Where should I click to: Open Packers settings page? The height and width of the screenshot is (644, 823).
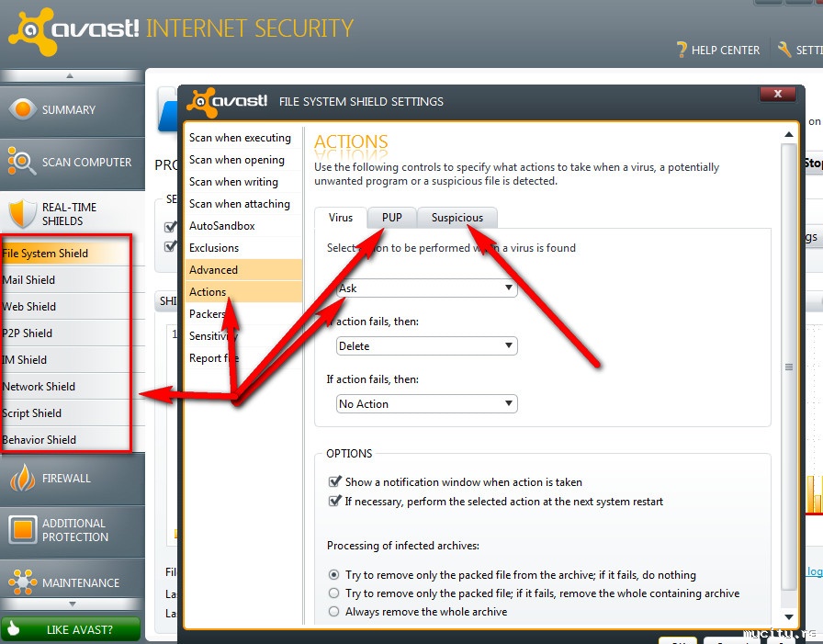243,314
